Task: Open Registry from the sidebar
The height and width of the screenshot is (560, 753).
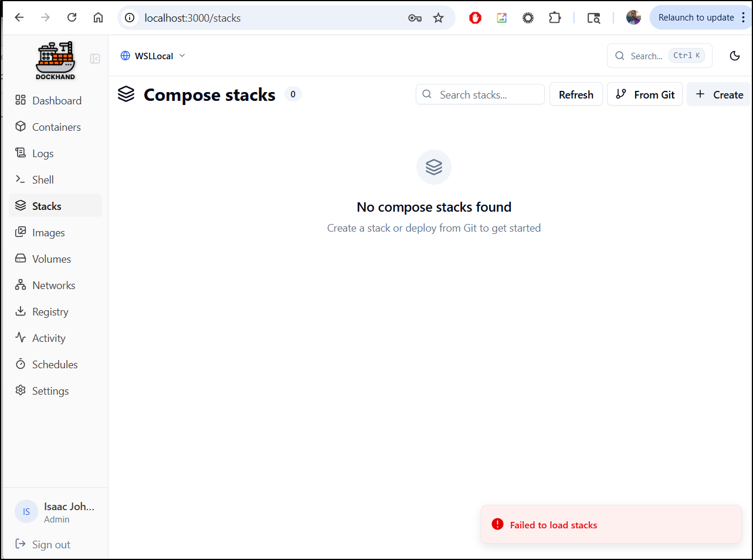Action: coord(50,311)
